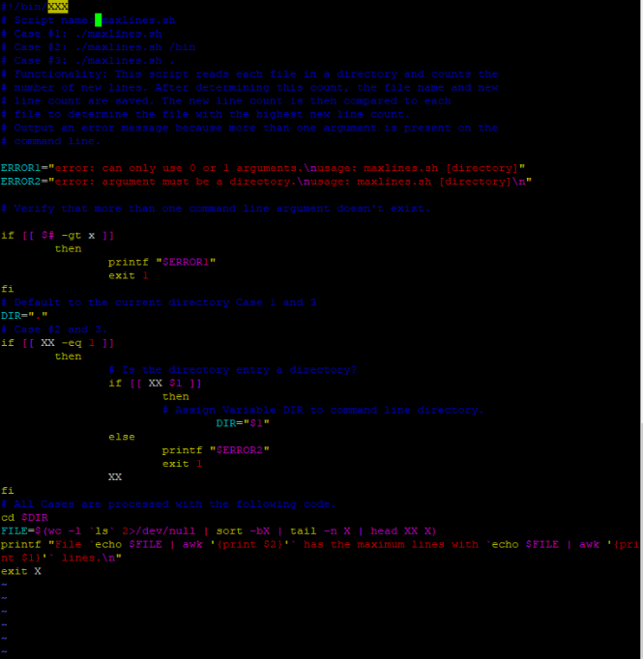Click the DIR="$1" assignment
The image size is (644, 659).
243,423
